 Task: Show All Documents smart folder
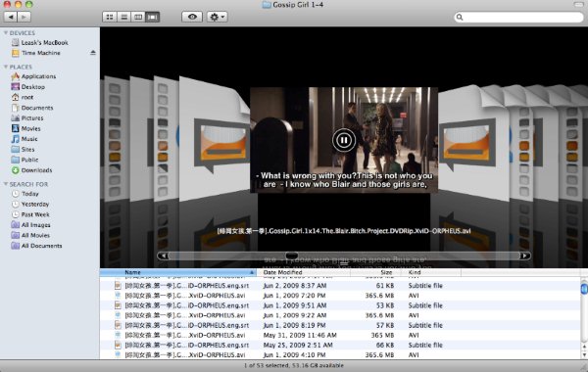(x=36, y=246)
